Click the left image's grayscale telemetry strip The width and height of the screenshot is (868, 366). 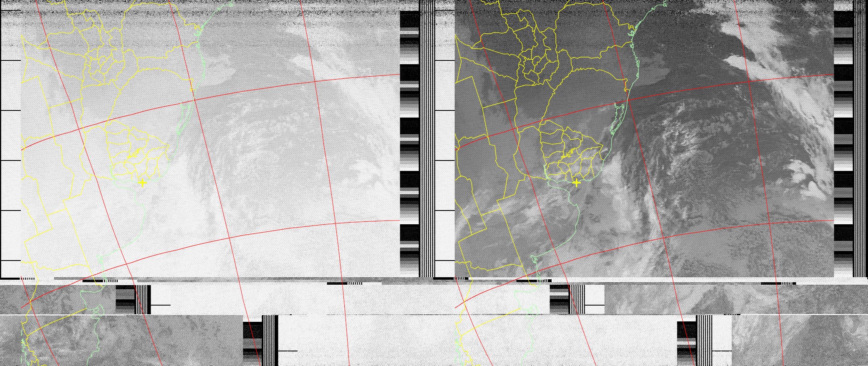point(409,142)
